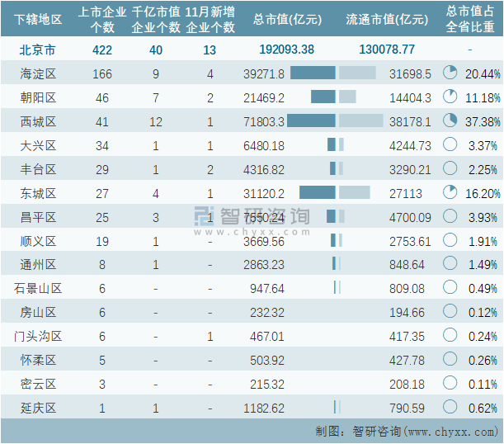Click the pie icon for 东城区 row
504x444 pixels.
click(x=450, y=193)
